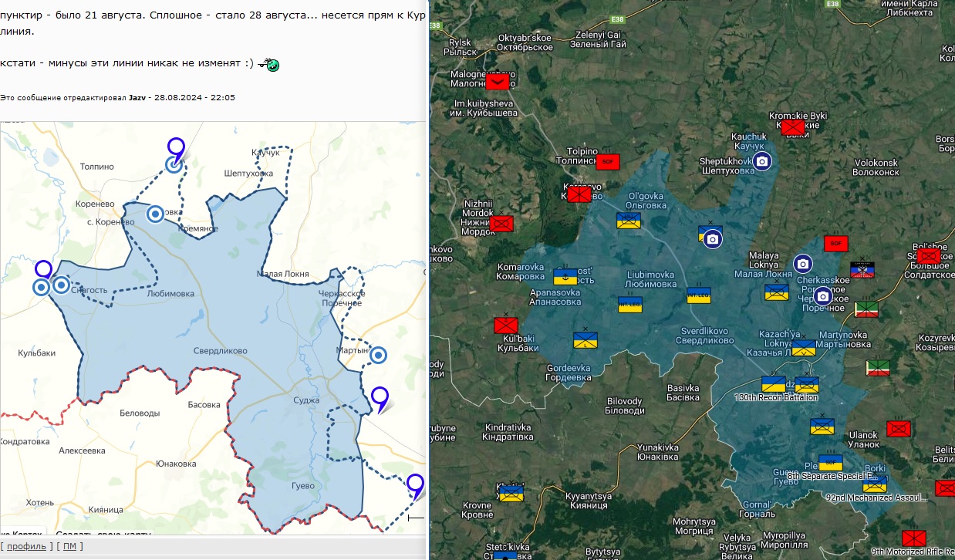Click INT. LEG. marker near Apanasovka
Image resolution: width=955 pixels, height=560 pixels.
pos(629,304)
